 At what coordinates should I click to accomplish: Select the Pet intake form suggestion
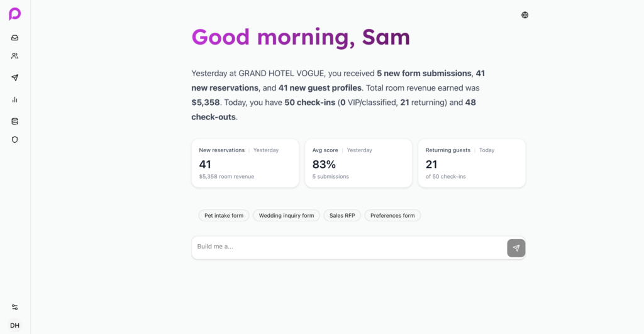click(224, 215)
